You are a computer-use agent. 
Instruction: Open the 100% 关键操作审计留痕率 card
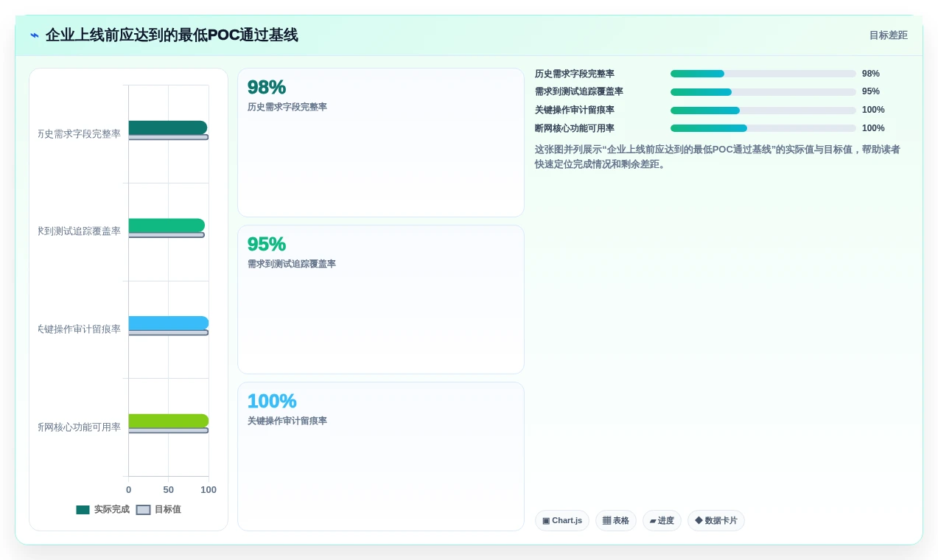click(x=381, y=457)
